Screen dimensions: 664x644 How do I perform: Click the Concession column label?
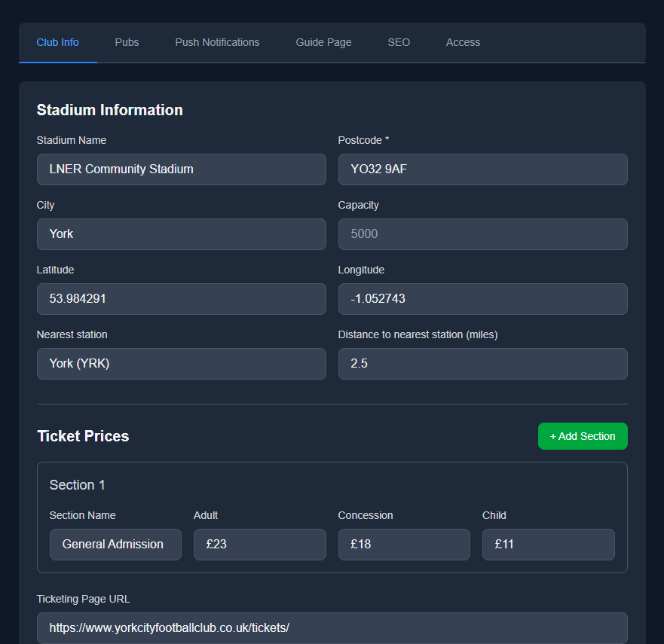coord(365,515)
